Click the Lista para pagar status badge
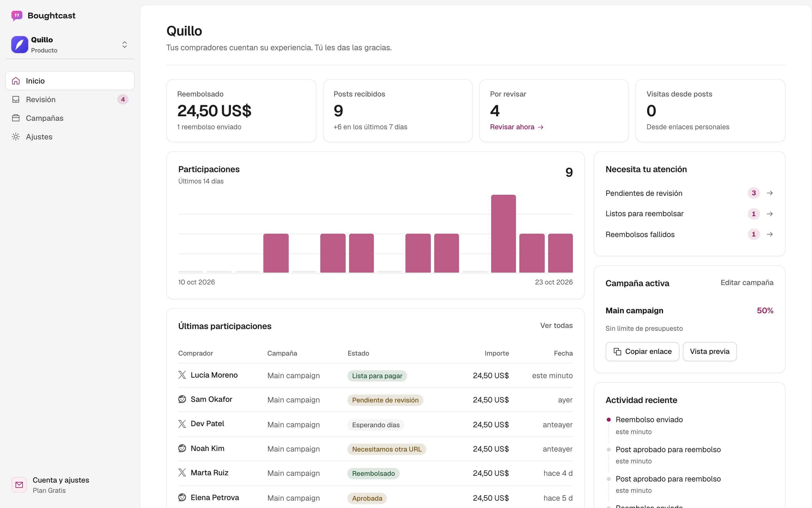Screen dimensions: 812x508 pos(377,376)
